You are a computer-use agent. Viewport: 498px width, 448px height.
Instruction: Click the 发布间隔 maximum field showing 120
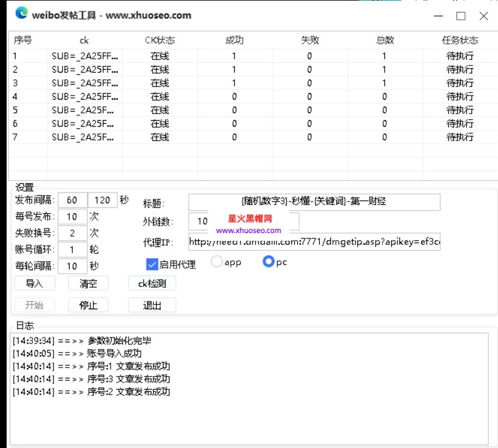102,200
